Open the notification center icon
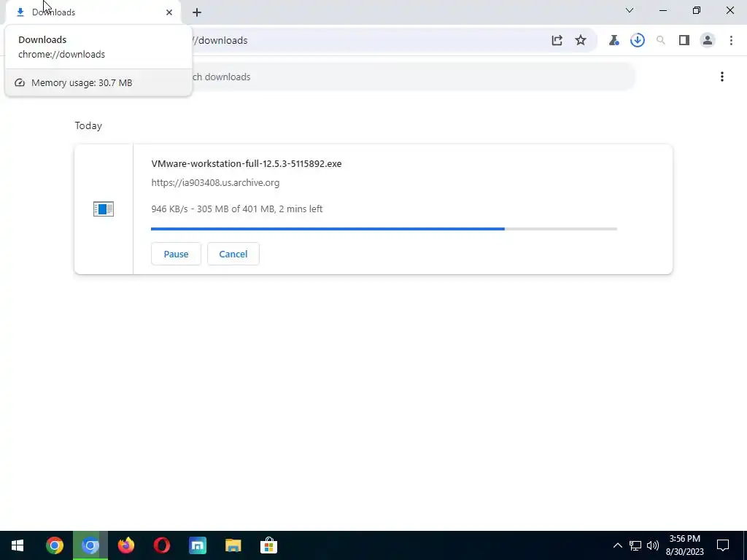This screenshot has width=747, height=560. click(x=723, y=545)
